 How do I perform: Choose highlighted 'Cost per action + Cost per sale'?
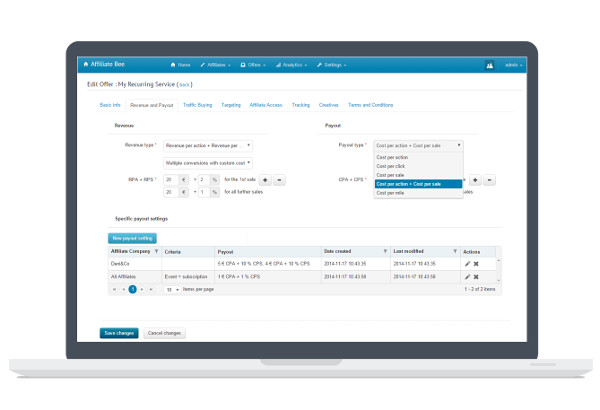pyautogui.click(x=418, y=184)
